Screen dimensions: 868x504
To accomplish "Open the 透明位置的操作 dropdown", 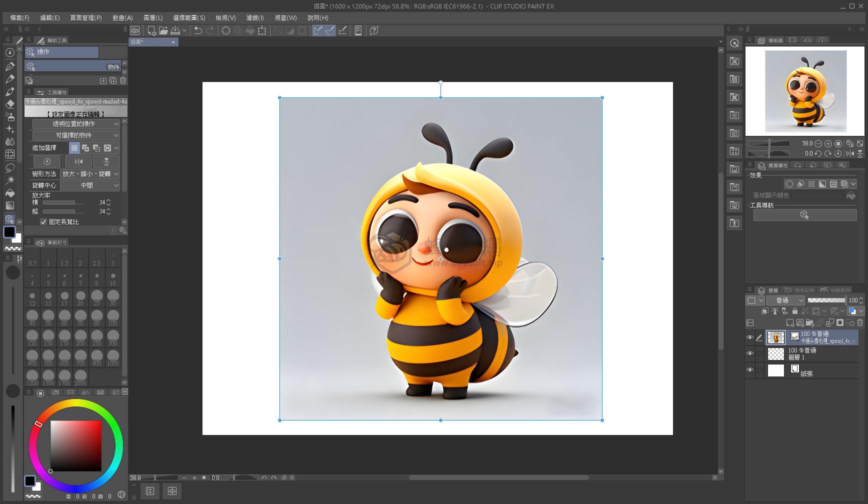I will pyautogui.click(x=76, y=124).
